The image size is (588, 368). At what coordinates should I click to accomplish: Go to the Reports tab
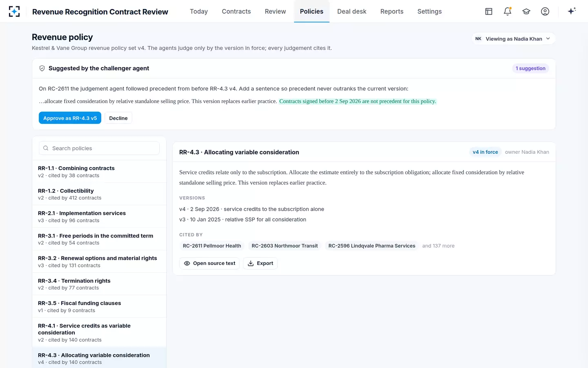392,11
